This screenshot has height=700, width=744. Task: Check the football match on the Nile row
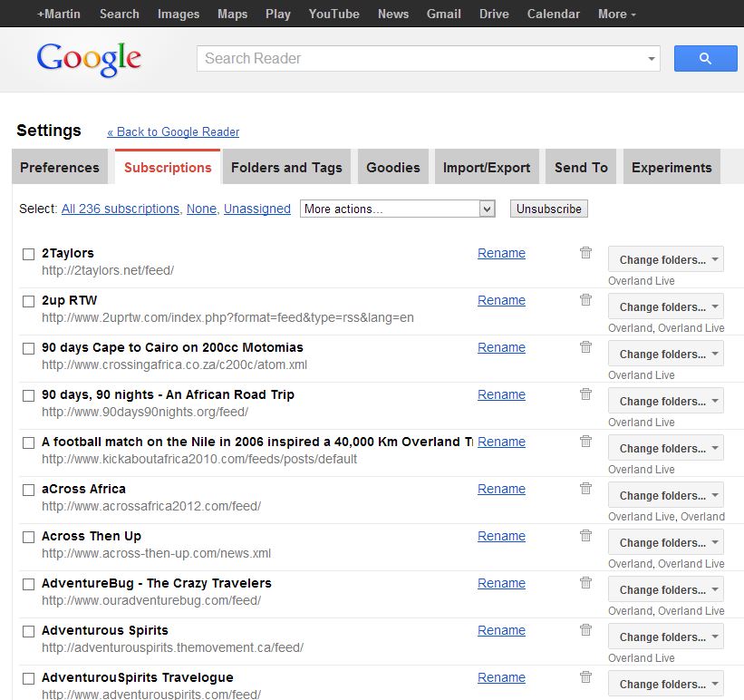[28, 442]
